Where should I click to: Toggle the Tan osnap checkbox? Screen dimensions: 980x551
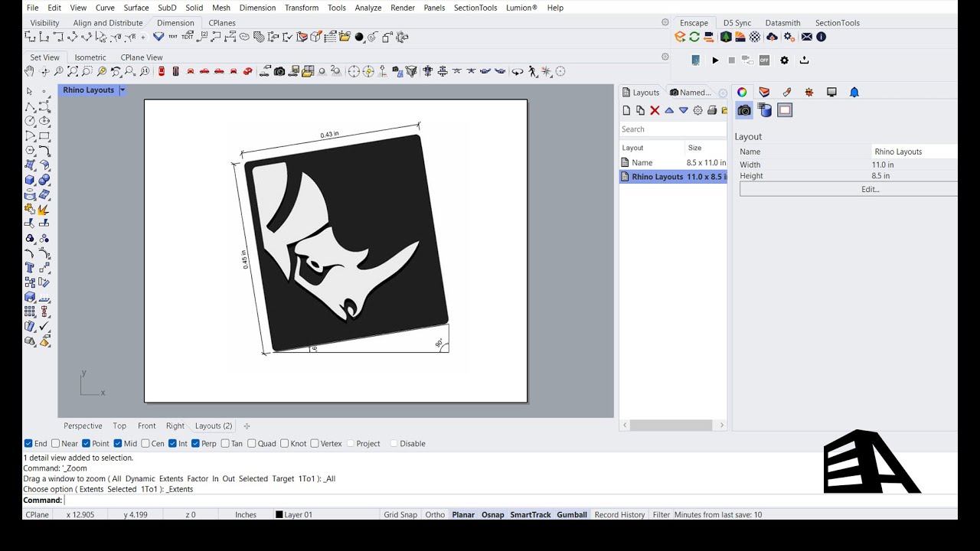225,444
